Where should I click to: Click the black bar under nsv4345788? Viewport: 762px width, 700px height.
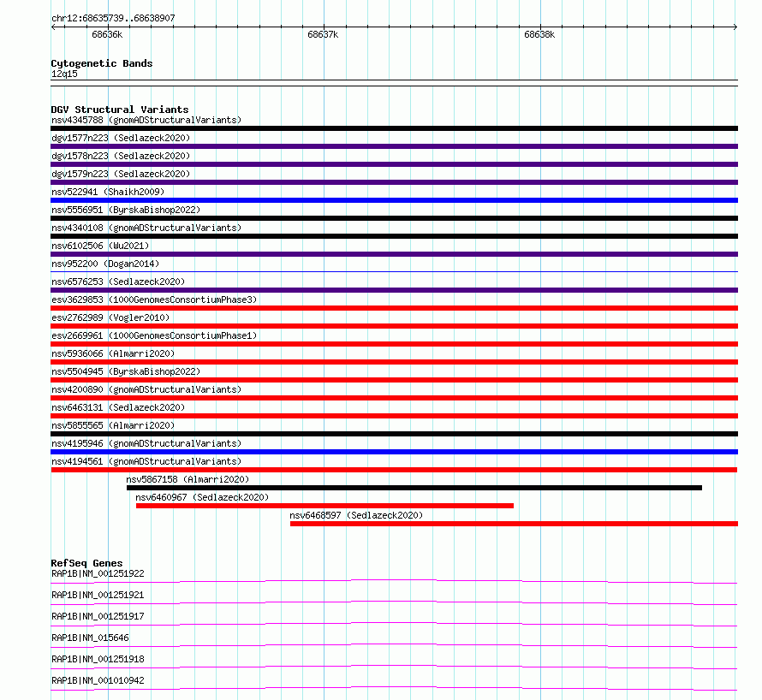394,128
